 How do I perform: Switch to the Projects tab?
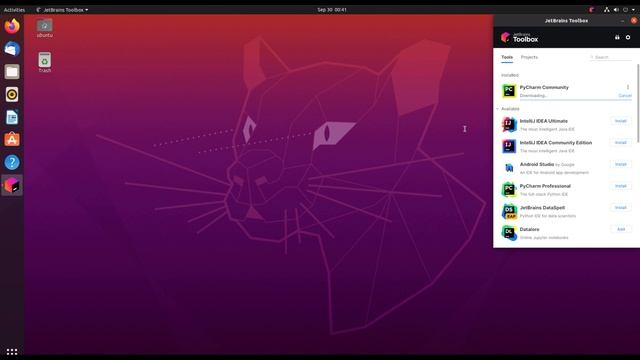coord(529,57)
